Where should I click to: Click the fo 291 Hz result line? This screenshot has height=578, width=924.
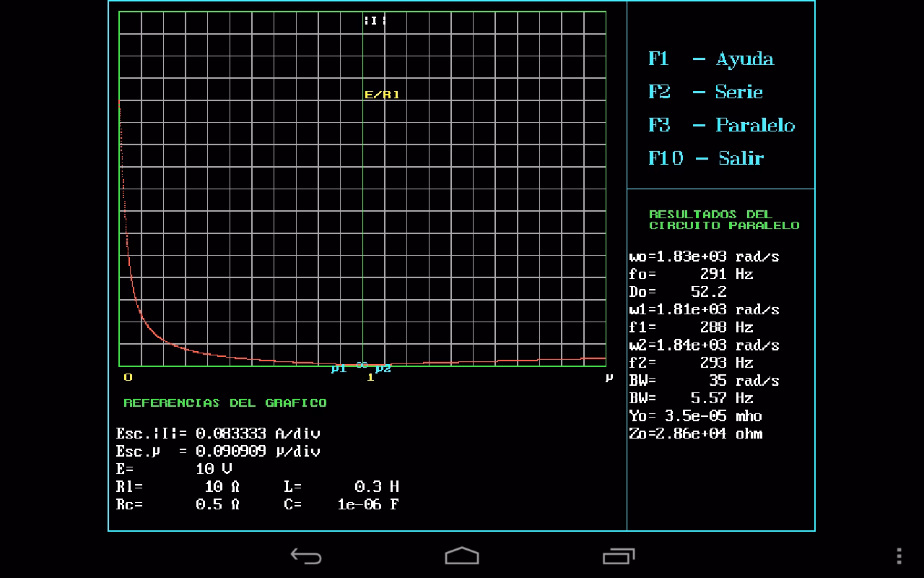(691, 275)
